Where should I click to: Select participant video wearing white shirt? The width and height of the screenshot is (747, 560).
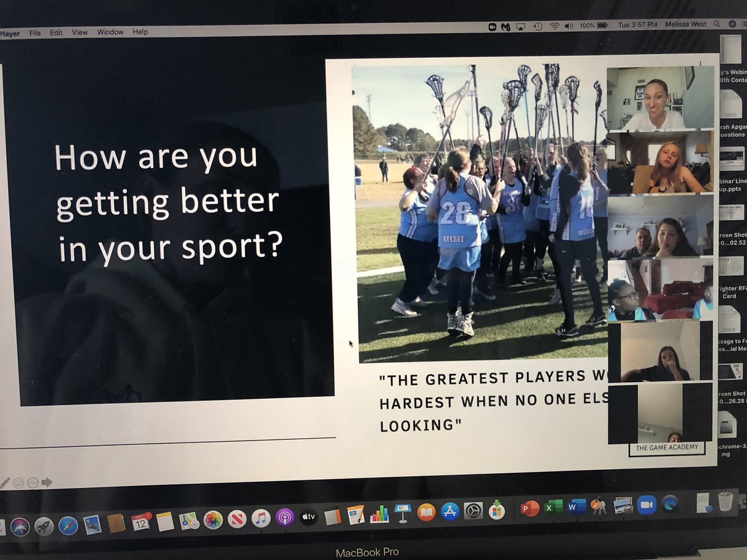(x=660, y=98)
